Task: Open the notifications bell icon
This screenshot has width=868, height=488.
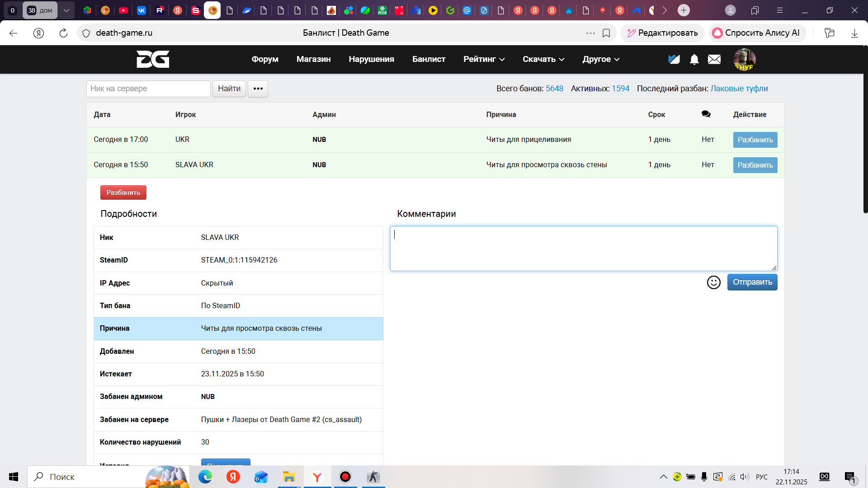Action: tap(694, 59)
